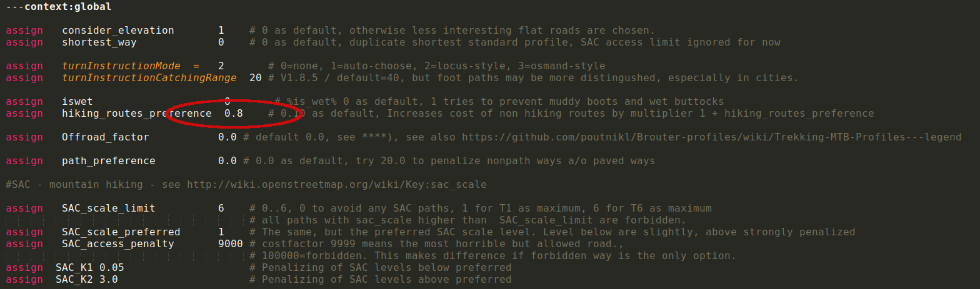The width and height of the screenshot is (980, 289).
Task: Click the shortest_way value 0
Action: tap(221, 42)
